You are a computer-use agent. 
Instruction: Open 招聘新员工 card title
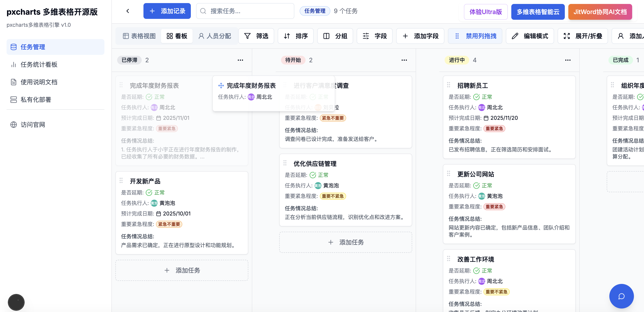[472, 86]
